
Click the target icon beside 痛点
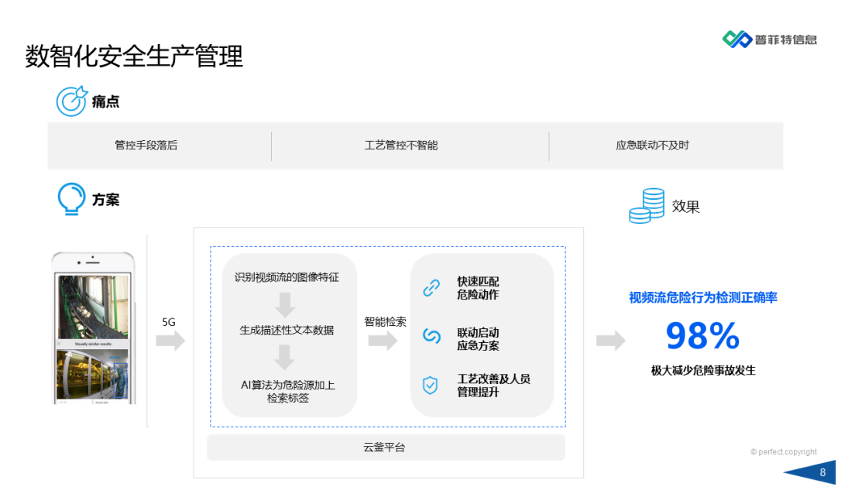coord(70,100)
